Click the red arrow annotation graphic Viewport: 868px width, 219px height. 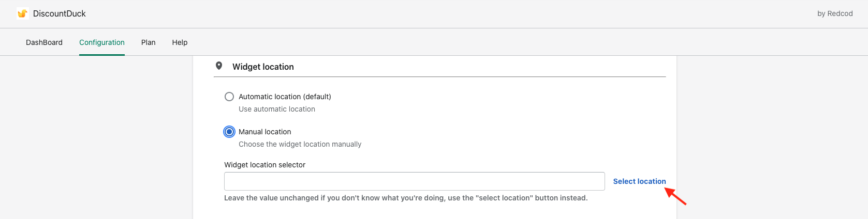point(676,197)
